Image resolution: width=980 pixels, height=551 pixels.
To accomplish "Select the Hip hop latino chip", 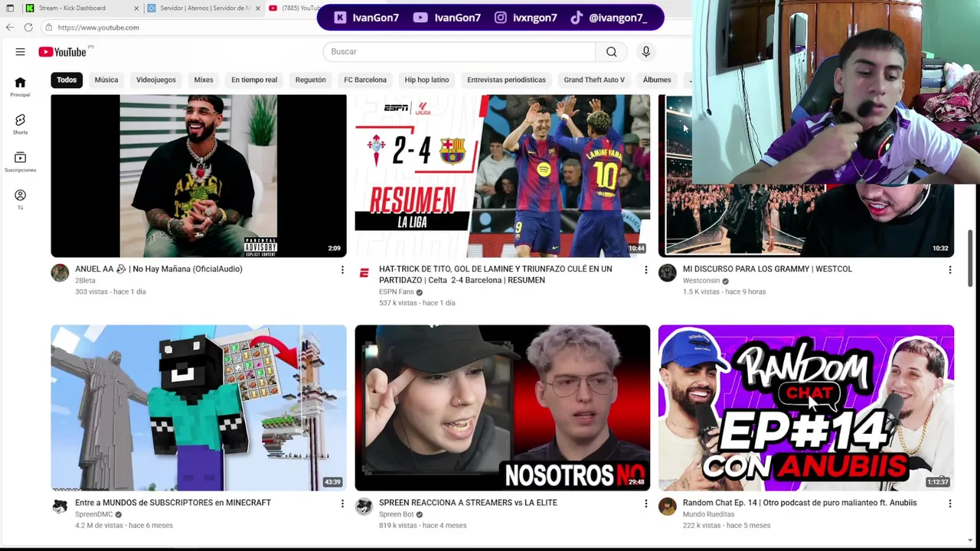I will click(426, 80).
